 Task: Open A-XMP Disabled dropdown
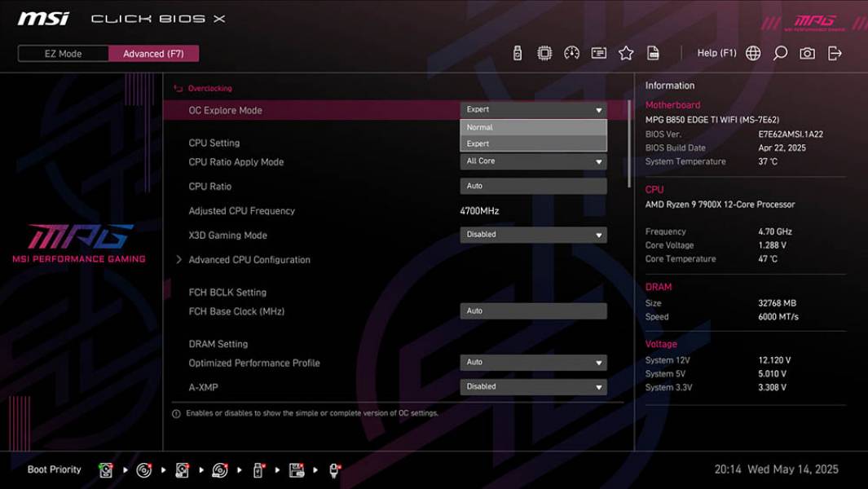pos(533,386)
